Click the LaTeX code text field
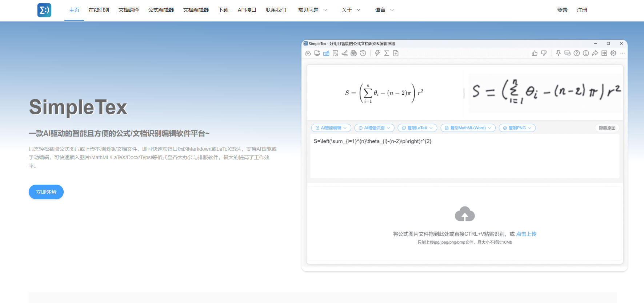 click(465, 156)
